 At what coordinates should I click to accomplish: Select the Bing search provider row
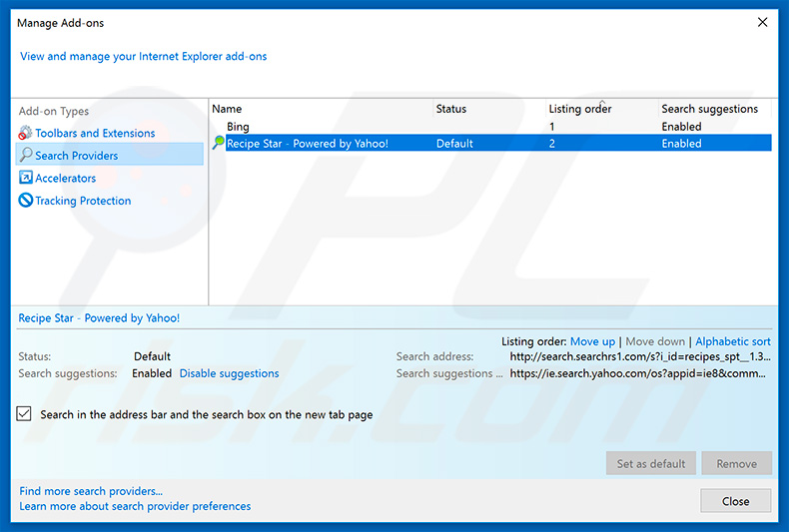click(x=490, y=126)
